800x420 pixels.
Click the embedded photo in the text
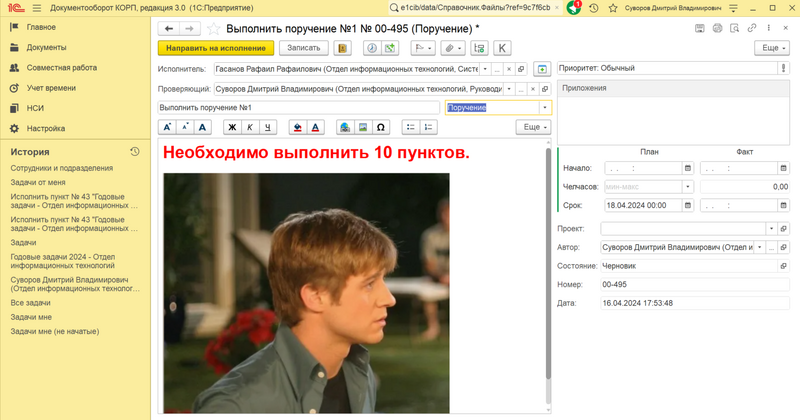pyautogui.click(x=307, y=293)
